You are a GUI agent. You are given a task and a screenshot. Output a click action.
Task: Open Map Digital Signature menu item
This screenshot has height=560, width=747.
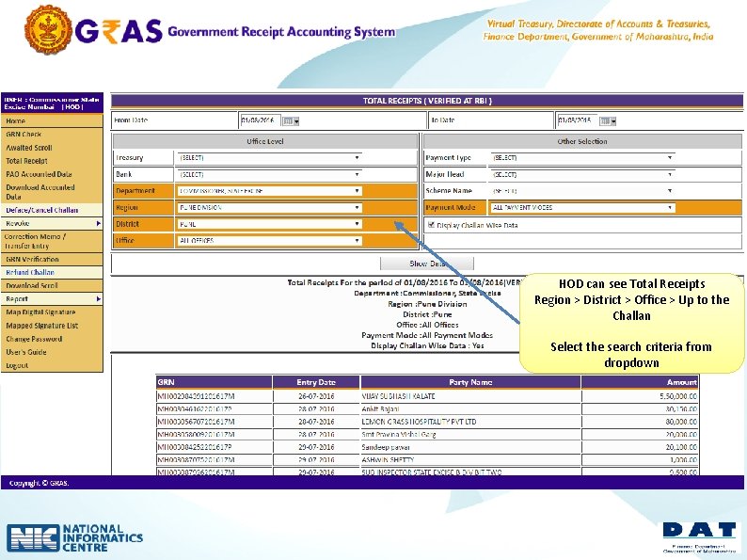coord(52,312)
